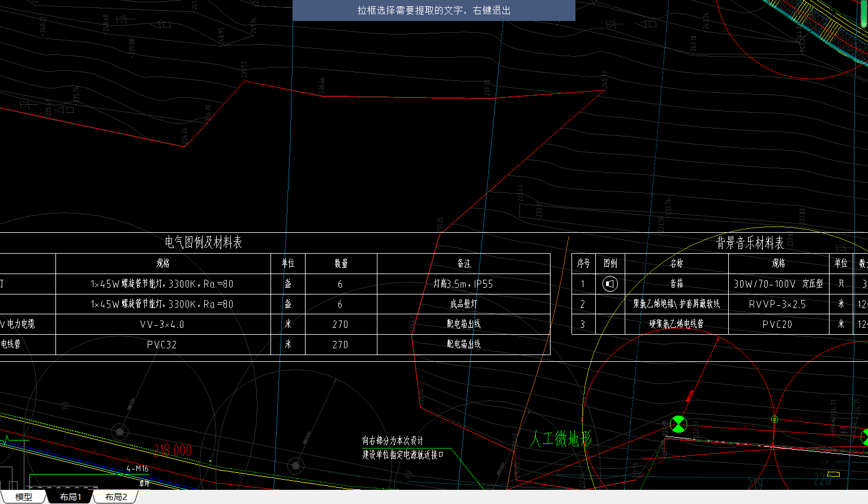
Task: Click unit 米 in the RVVP-3×2.5 row
Action: [x=841, y=304]
